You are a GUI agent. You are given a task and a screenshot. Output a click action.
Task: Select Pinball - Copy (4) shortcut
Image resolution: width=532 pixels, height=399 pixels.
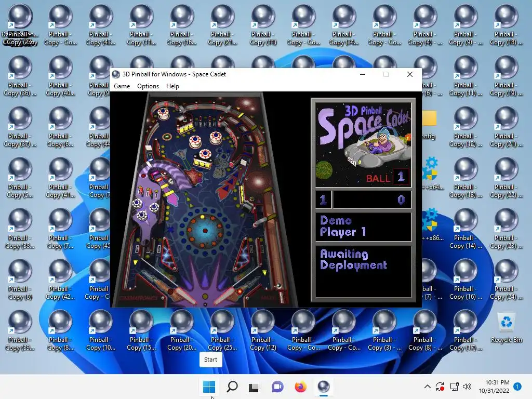point(425,25)
